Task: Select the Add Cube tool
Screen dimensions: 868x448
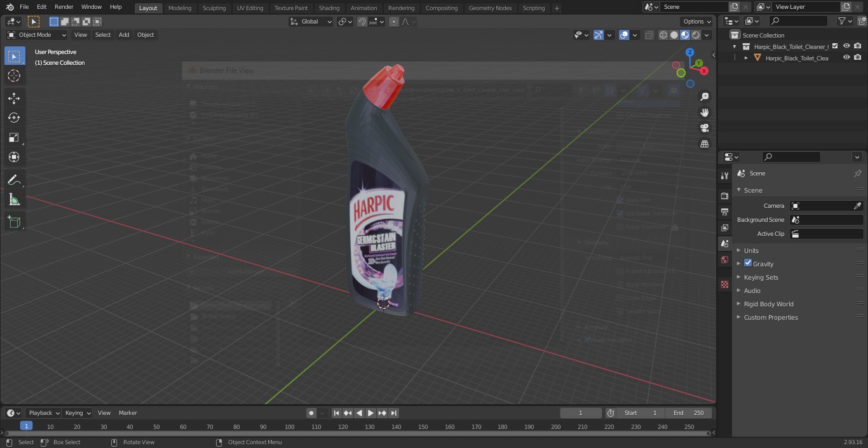Action: click(x=14, y=222)
